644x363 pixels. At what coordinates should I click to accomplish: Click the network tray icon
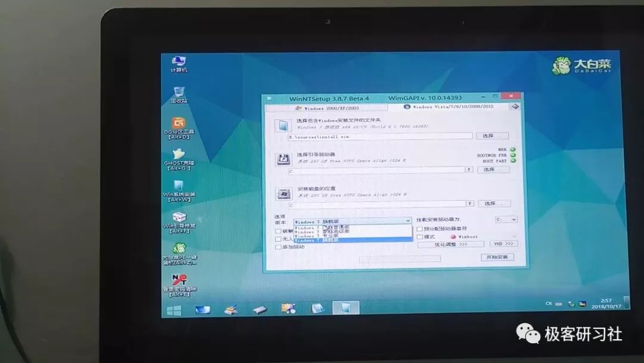(571, 304)
